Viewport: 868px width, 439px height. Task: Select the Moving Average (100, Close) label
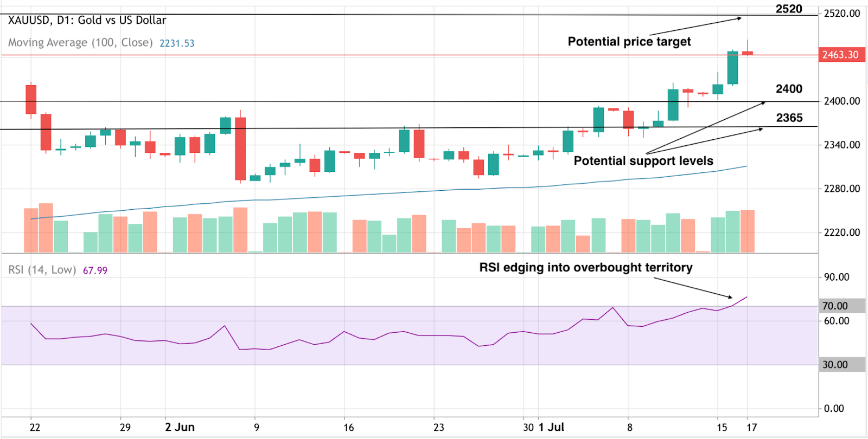[80, 43]
